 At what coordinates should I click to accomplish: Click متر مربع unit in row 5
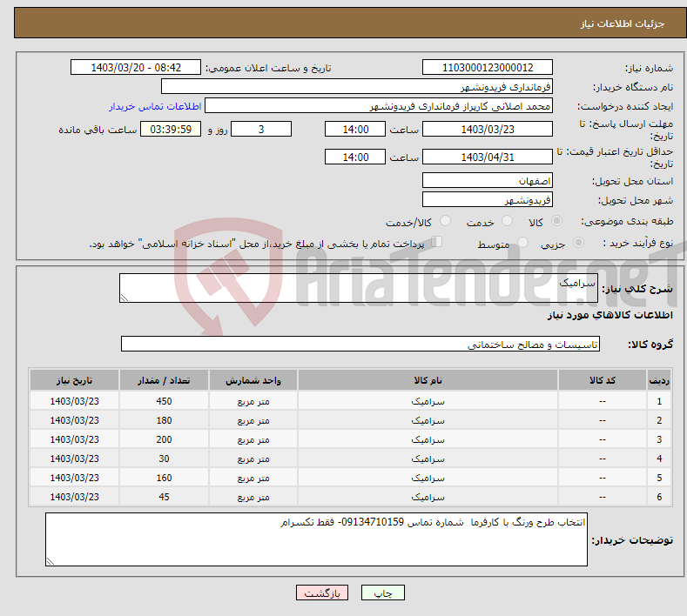(253, 479)
